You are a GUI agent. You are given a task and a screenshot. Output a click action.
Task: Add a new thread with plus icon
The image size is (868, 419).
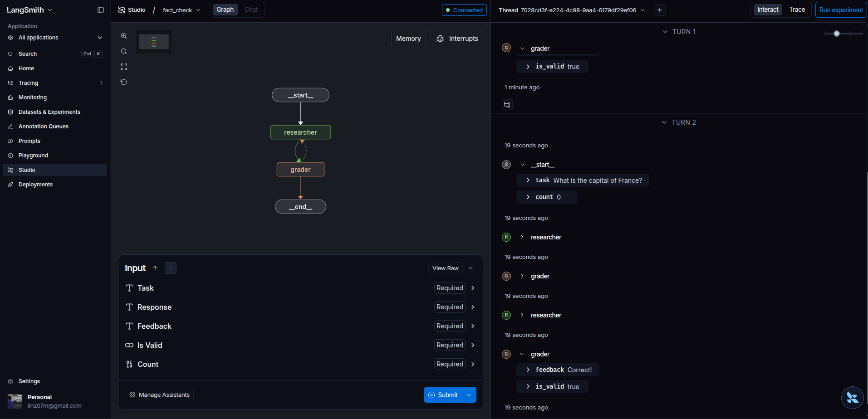click(660, 10)
